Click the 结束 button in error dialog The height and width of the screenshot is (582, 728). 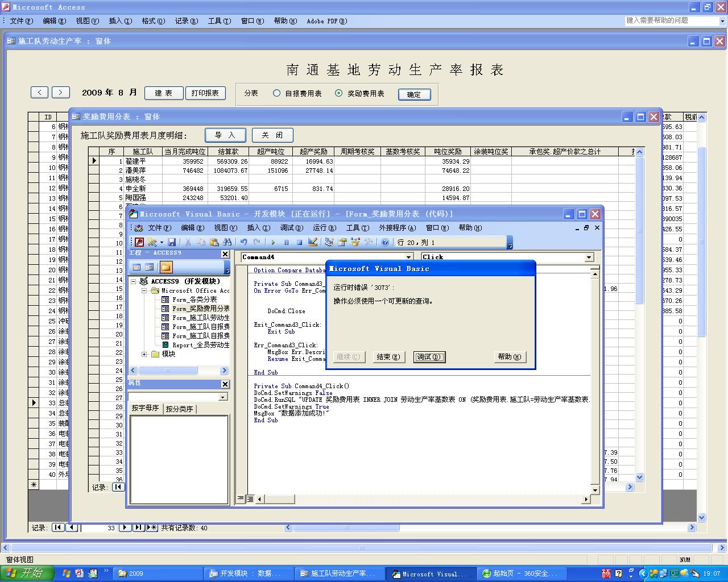pyautogui.click(x=388, y=357)
